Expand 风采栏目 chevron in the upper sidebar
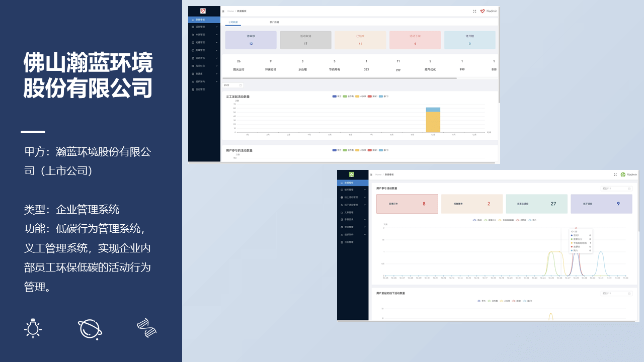The image size is (644, 362). [x=216, y=66]
